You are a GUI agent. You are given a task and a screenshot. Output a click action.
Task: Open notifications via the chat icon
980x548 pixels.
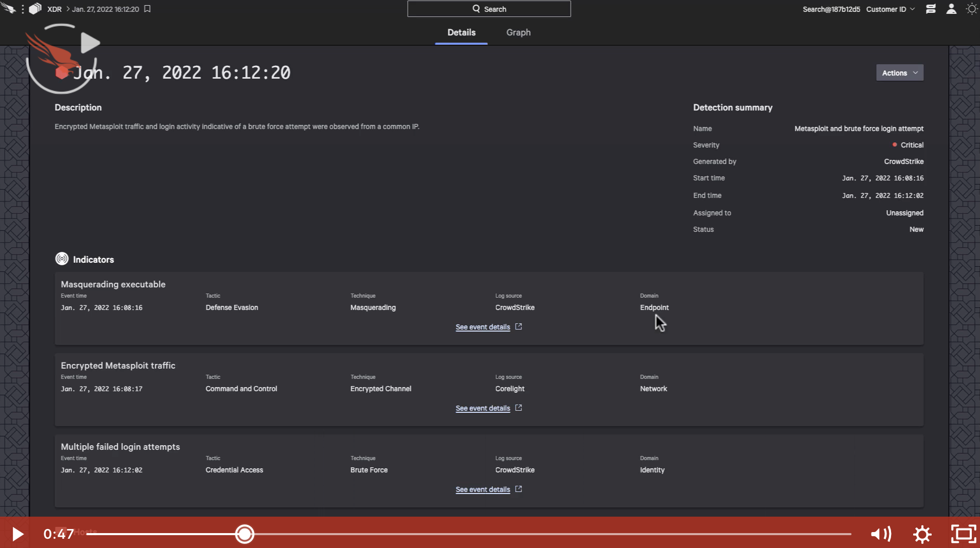[930, 9]
